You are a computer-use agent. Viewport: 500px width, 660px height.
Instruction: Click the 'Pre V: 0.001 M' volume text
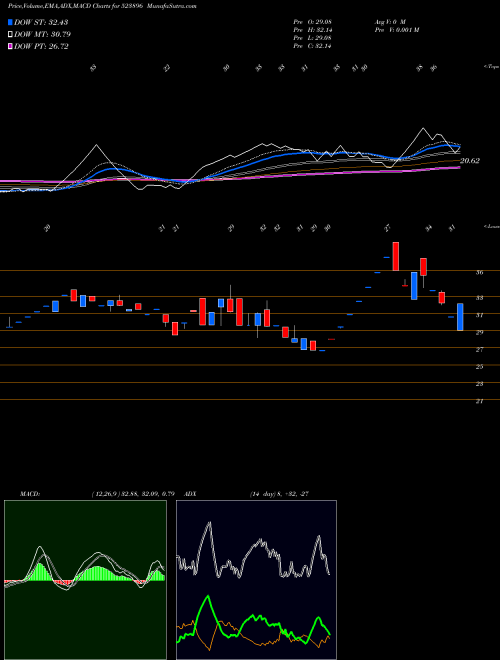pyautogui.click(x=396, y=30)
